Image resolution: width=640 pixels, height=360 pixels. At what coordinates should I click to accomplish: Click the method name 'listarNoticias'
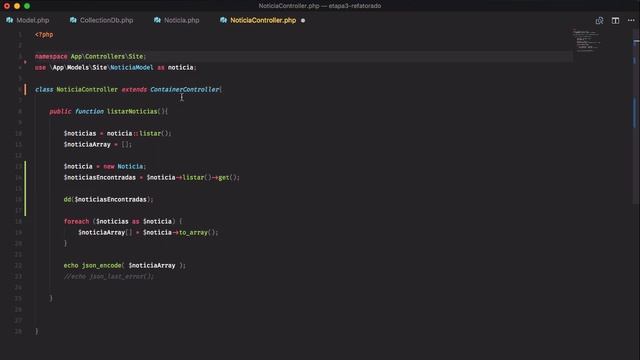tap(132, 111)
